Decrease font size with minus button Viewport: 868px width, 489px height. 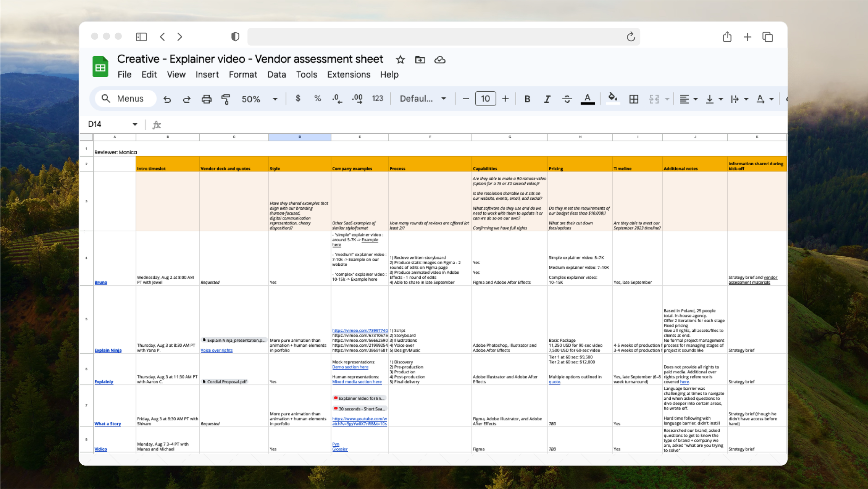[466, 99]
